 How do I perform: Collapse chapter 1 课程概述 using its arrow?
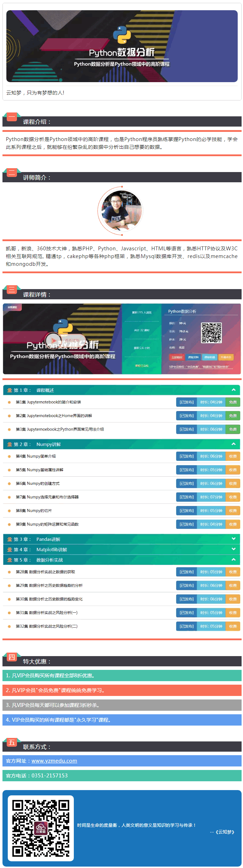pyautogui.click(x=233, y=390)
